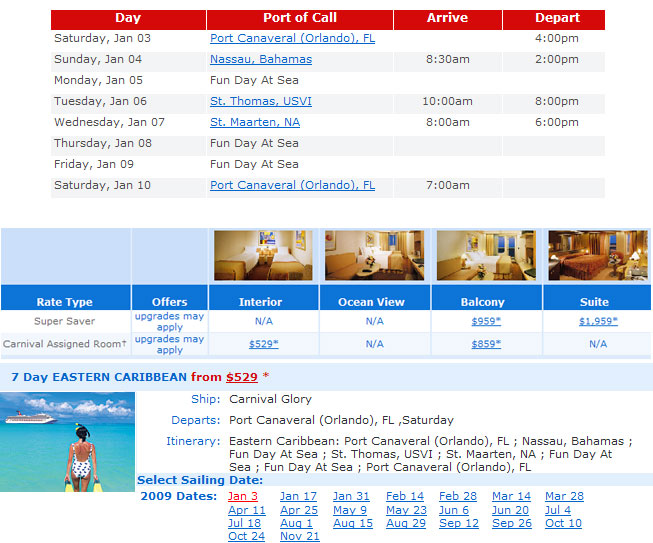The width and height of the screenshot is (653, 543).
Task: Select Carnival Assigned Room Balcony price $859
Action: pyautogui.click(x=486, y=344)
